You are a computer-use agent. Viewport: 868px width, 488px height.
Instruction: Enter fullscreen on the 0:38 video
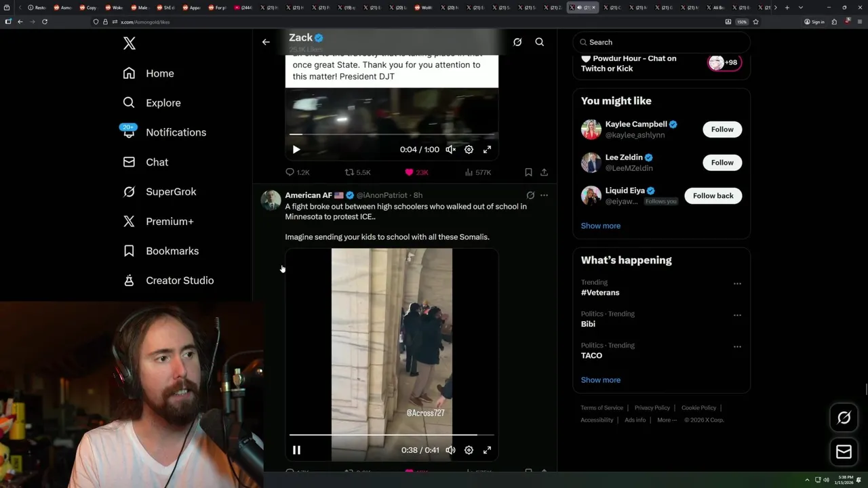pyautogui.click(x=487, y=450)
